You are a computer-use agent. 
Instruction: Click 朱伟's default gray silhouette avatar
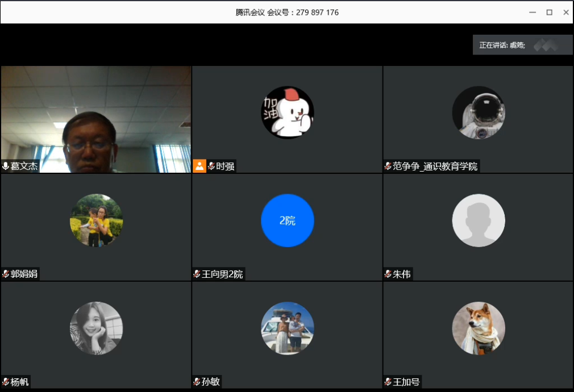pyautogui.click(x=478, y=220)
